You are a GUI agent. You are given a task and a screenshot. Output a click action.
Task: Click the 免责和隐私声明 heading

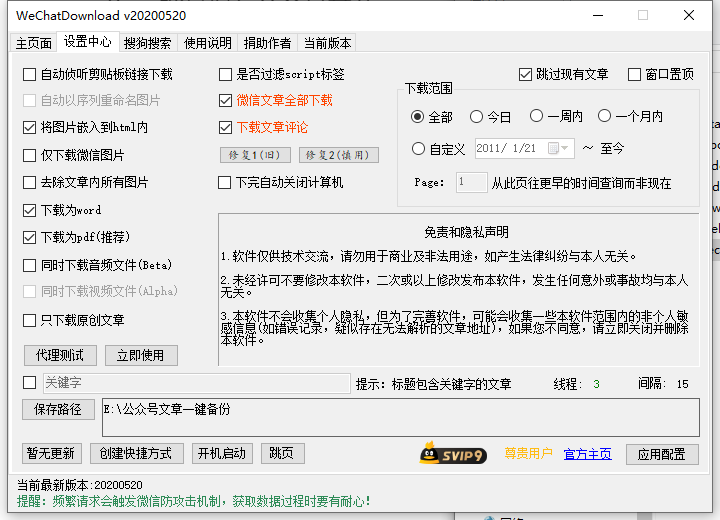466,232
